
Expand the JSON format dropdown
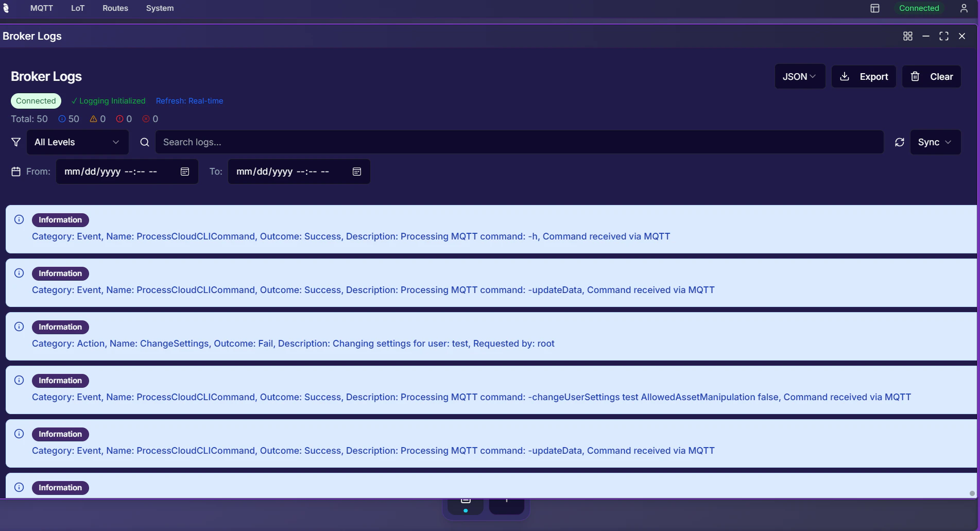[799, 76]
